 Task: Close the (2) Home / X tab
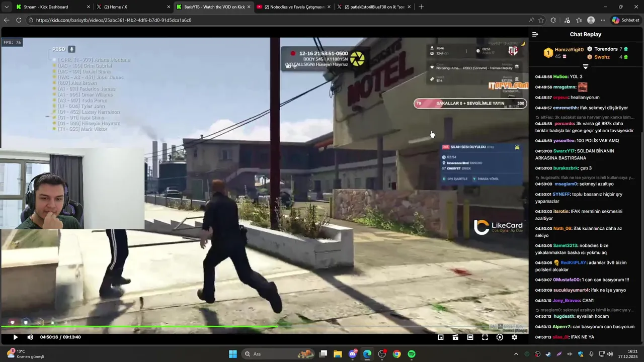(169, 7)
